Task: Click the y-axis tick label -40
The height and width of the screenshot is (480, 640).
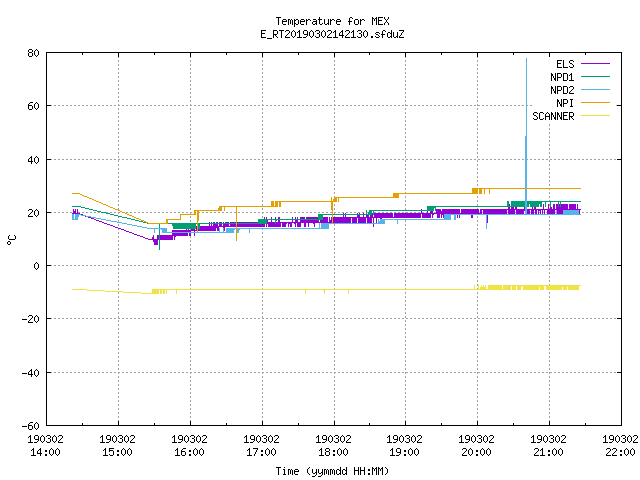Action: point(31,373)
